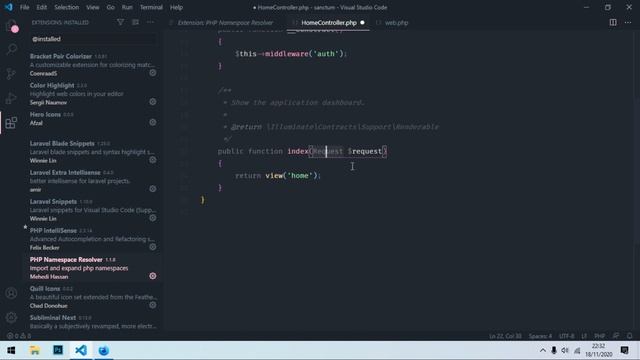The width and height of the screenshot is (640, 360).
Task: Select PHP Namespace Resolver extension
Action: coord(92,268)
